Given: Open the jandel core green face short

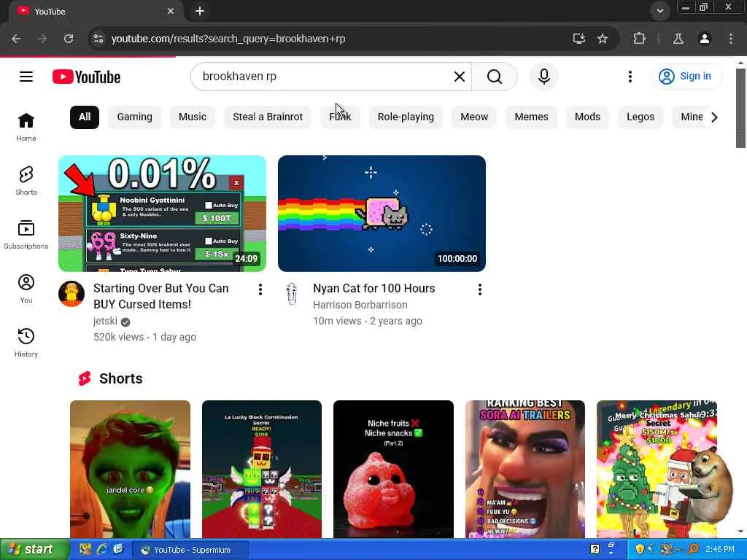Looking at the screenshot, I should click(x=130, y=469).
